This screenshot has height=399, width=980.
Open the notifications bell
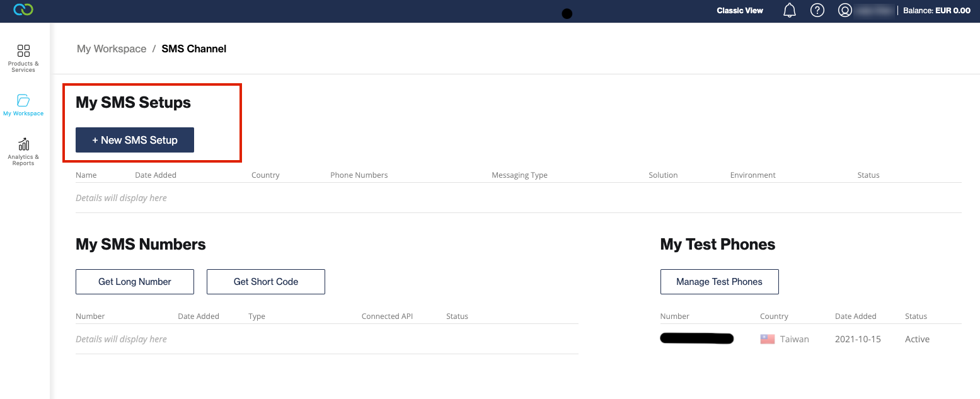tap(790, 11)
